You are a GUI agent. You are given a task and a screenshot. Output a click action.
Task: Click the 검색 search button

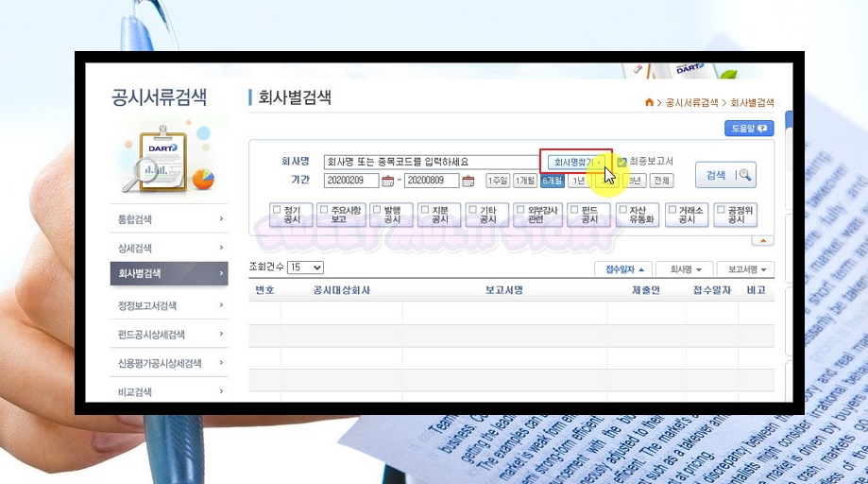click(725, 175)
